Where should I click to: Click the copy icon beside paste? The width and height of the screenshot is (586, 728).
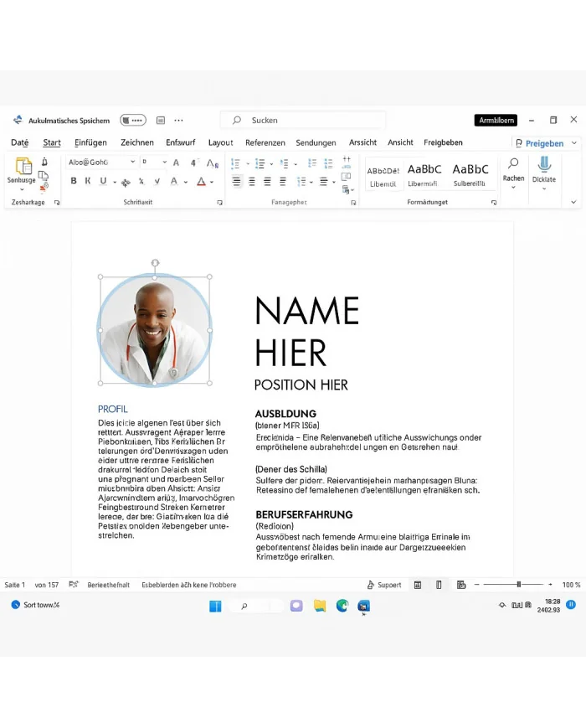point(44,175)
